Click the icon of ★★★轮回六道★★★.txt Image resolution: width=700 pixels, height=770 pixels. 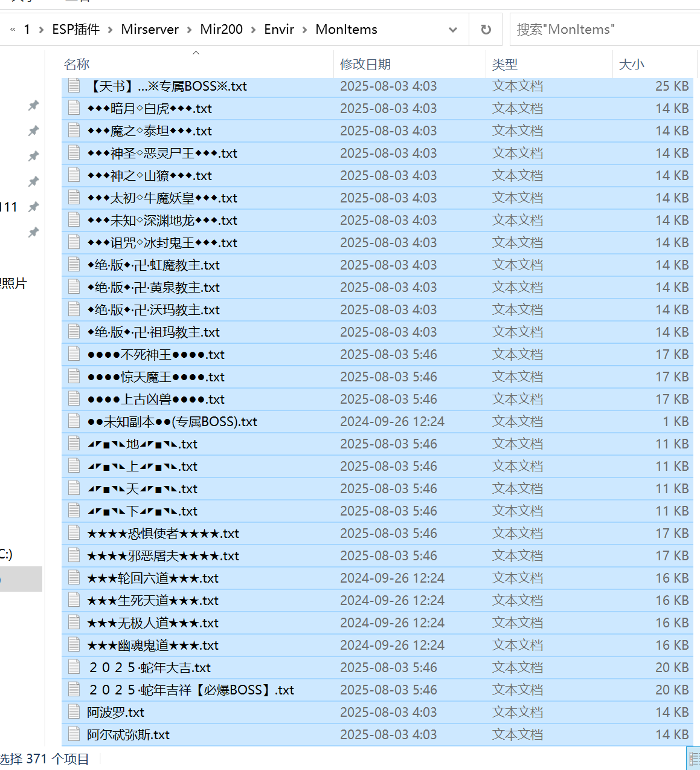point(74,577)
